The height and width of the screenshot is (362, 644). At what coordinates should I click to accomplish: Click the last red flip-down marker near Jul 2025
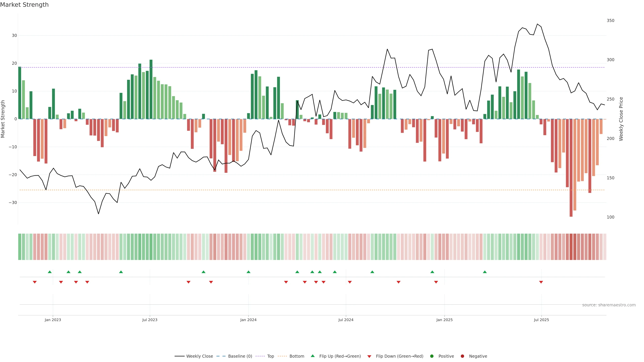coord(541,282)
